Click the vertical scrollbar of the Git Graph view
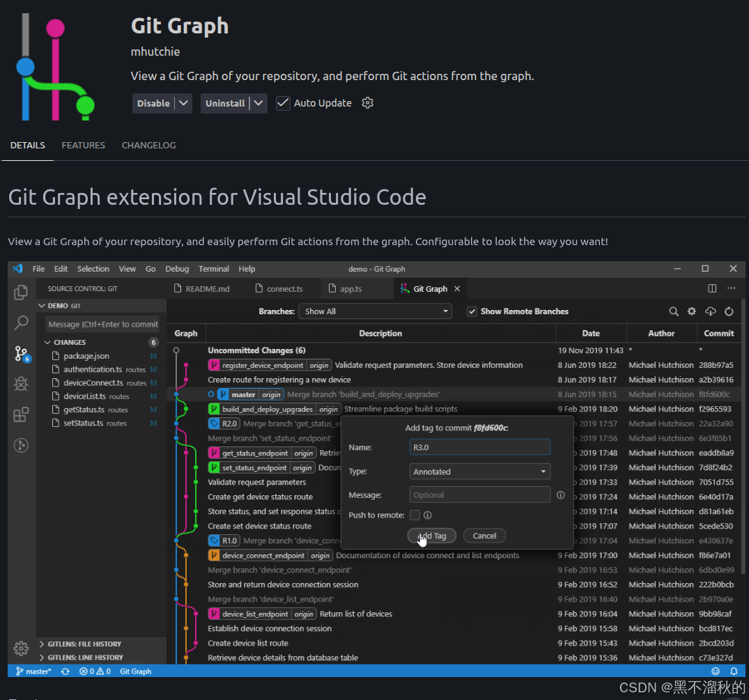 743,436
